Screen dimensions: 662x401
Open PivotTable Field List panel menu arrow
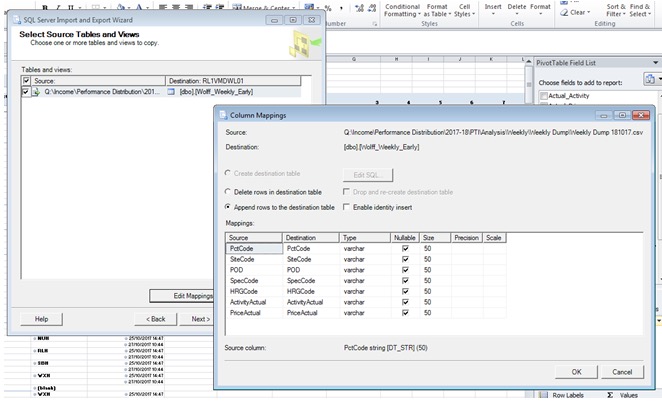click(x=655, y=63)
